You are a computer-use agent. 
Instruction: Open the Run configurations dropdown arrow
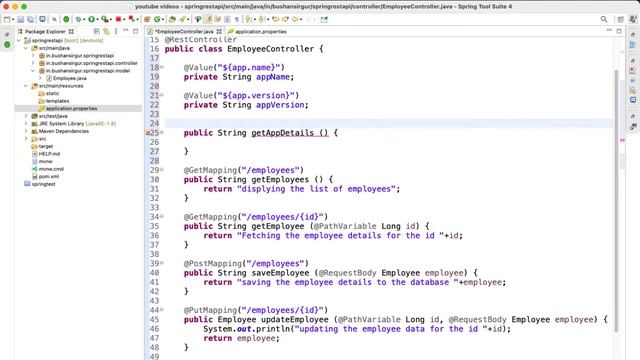[97, 20]
